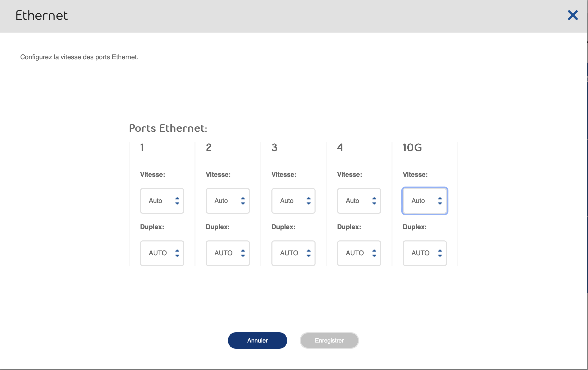
Task: Click the stepper arrows on port 2 Duplex
Action: click(x=243, y=253)
